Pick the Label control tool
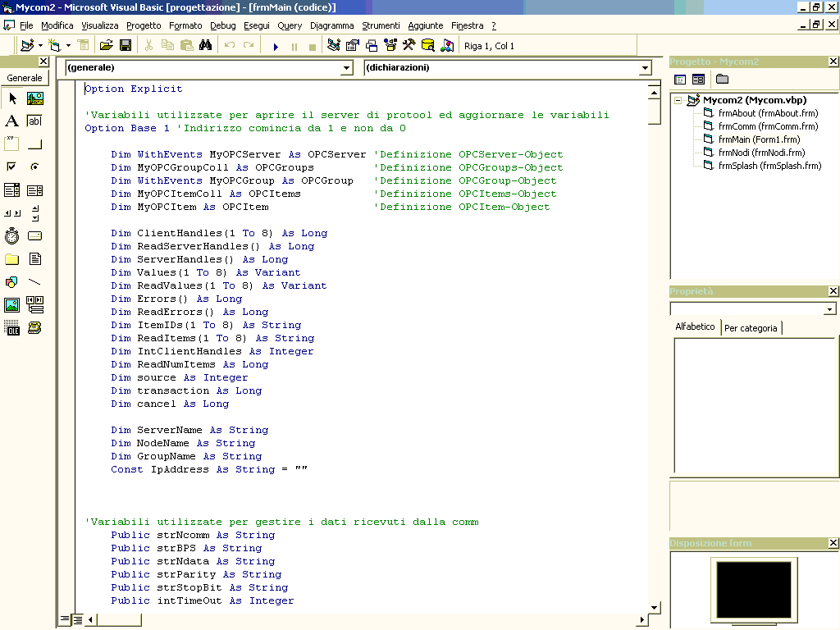 pos(11,121)
